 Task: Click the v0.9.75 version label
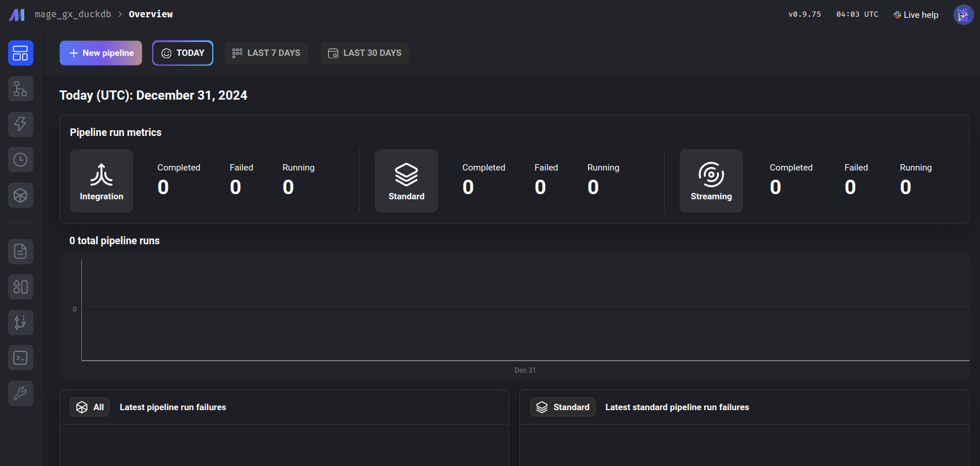coord(805,14)
